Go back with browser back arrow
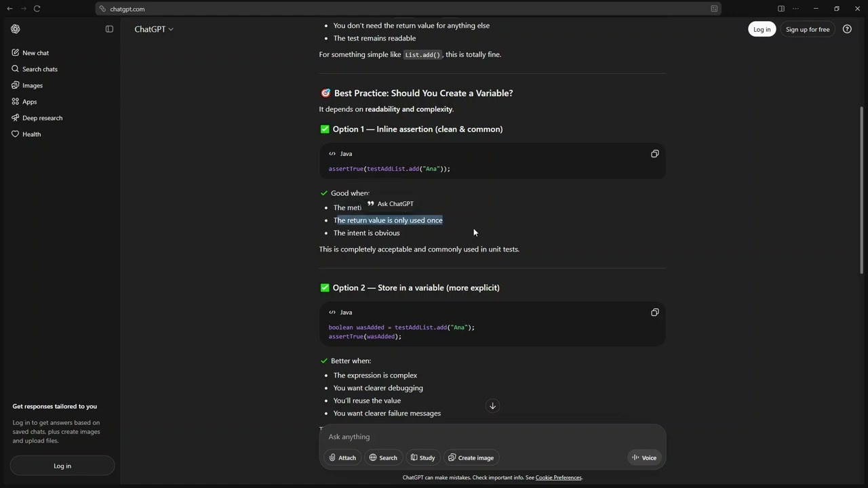Screen dimensions: 868x488 tap(9, 9)
